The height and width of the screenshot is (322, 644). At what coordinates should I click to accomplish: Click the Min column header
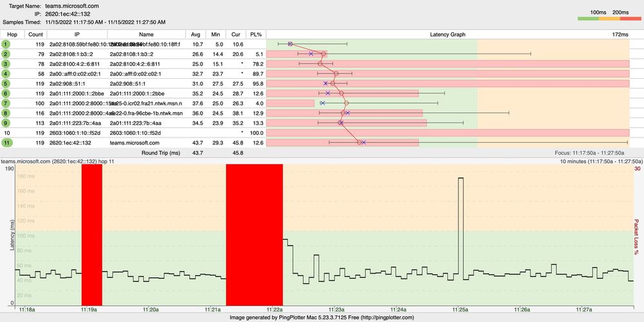[215, 35]
